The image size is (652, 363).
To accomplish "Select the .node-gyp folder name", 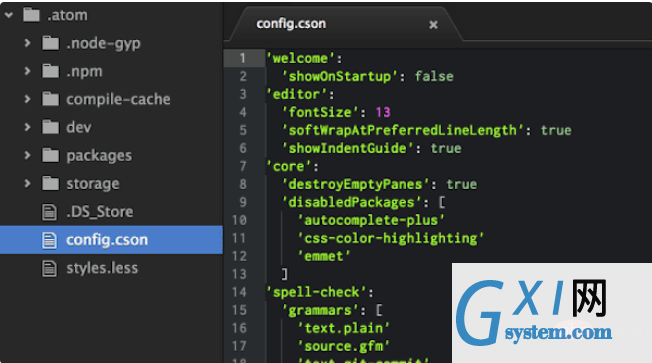I will click(103, 43).
